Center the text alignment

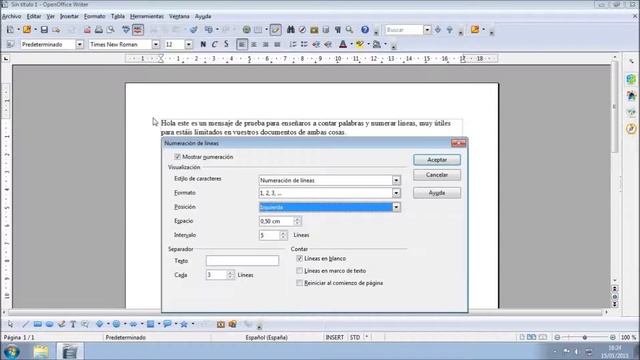tap(254, 44)
